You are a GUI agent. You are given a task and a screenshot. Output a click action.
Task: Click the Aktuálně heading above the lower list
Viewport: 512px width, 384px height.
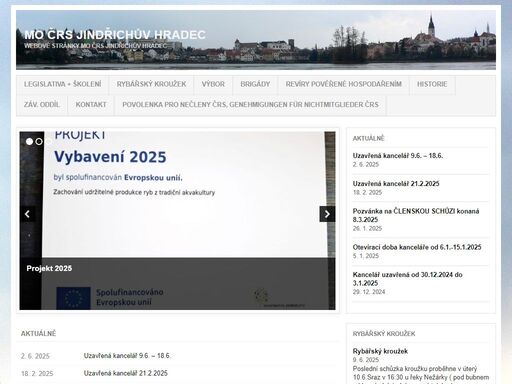pos(38,333)
